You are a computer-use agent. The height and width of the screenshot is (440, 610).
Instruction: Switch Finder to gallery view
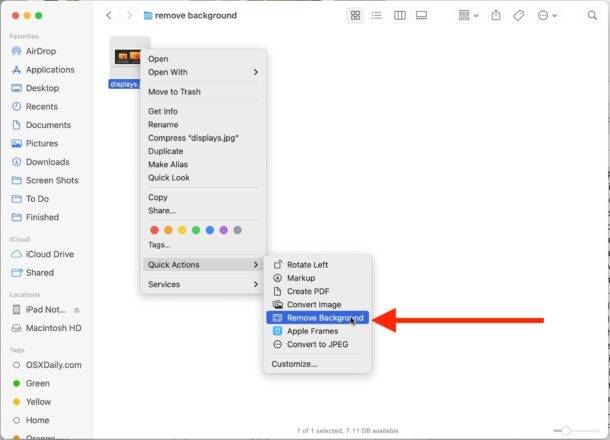click(x=421, y=16)
